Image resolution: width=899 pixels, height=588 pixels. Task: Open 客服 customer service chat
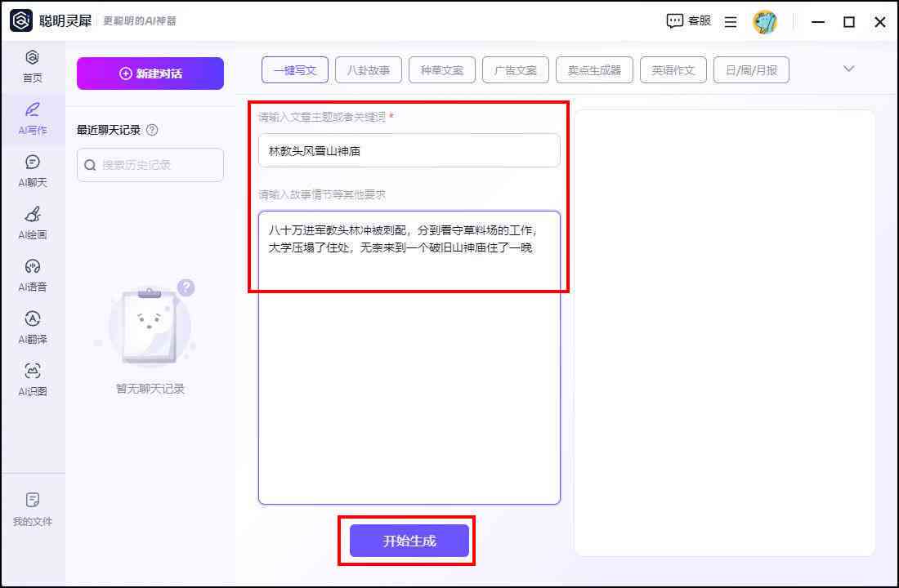tap(689, 21)
